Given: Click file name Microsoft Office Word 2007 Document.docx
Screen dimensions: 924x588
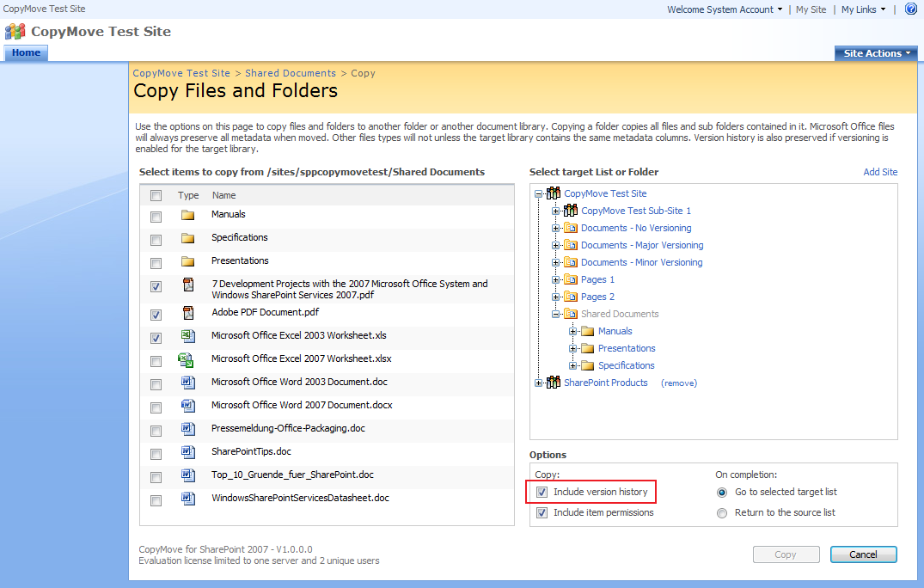Looking at the screenshot, I should (302, 406).
